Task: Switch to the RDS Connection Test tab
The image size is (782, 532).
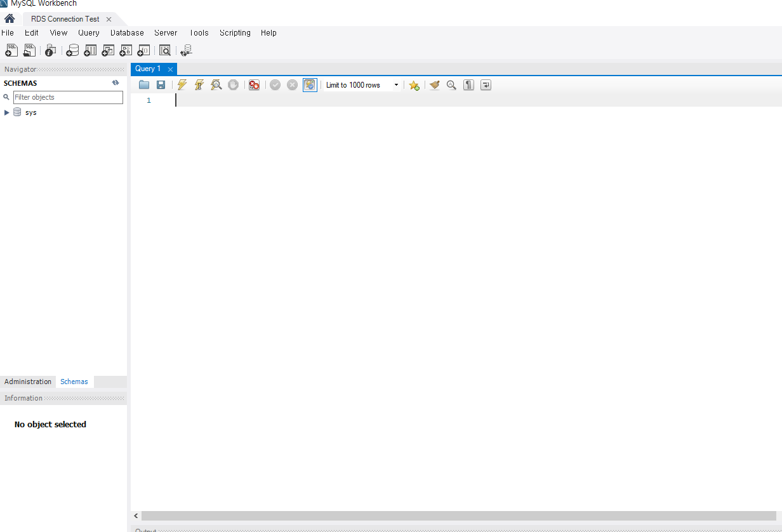Action: pos(65,19)
